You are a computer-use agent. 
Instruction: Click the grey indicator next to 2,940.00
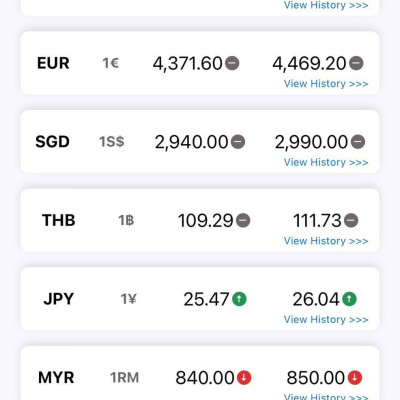[238, 142]
